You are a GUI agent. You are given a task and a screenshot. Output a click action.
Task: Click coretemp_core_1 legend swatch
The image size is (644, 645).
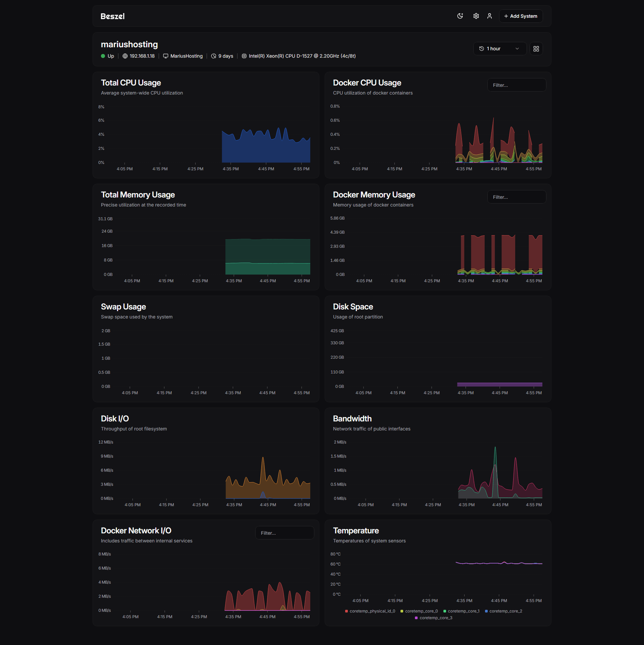coord(444,611)
